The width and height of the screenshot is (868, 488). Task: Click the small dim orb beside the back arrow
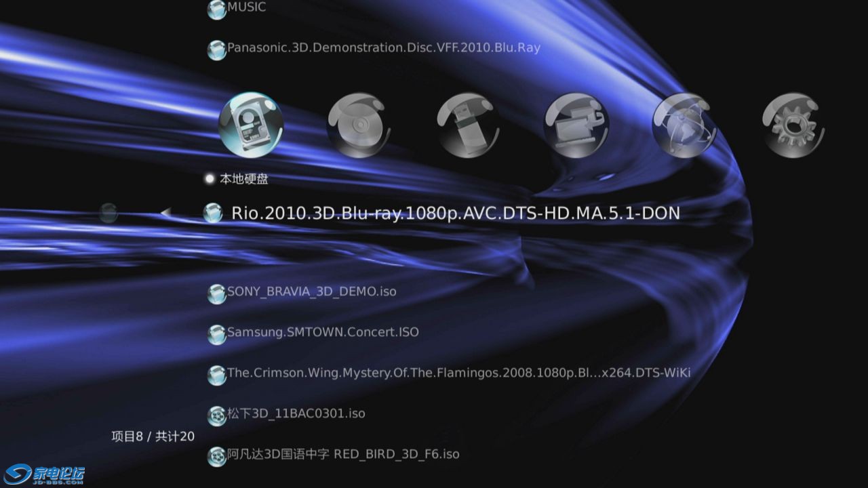click(108, 213)
